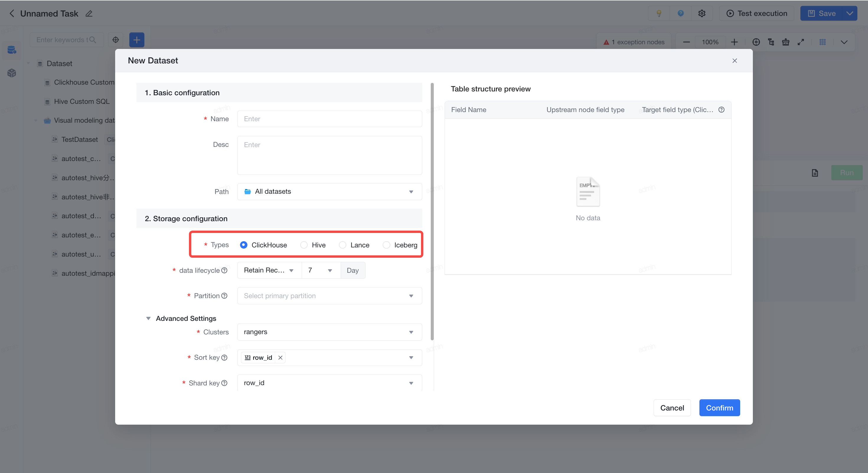Click the Target field type info icon

(x=722, y=110)
